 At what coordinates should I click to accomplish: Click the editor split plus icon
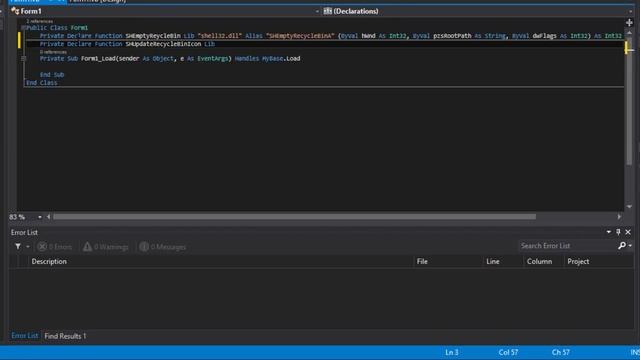[629, 23]
